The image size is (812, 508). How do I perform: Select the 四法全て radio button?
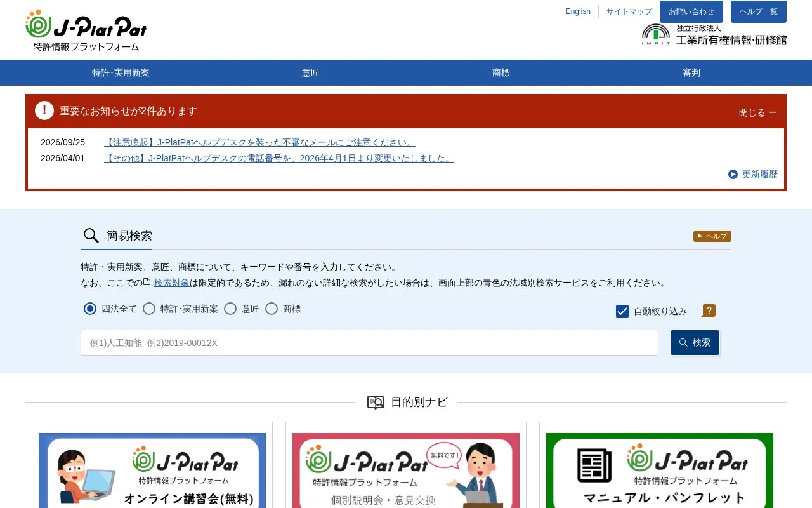pos(90,309)
